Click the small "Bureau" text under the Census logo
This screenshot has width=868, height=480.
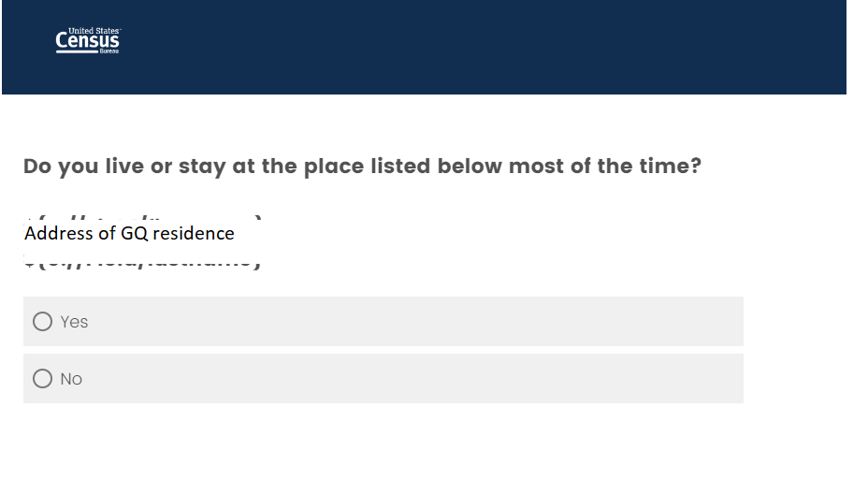click(109, 51)
